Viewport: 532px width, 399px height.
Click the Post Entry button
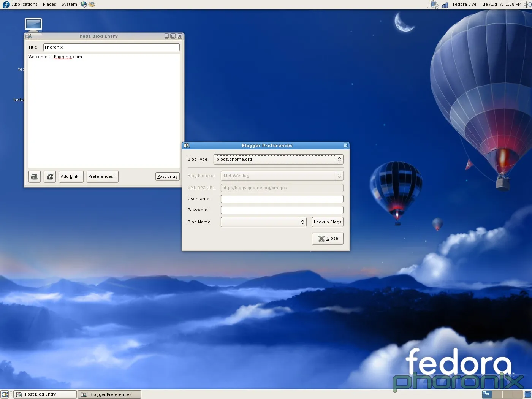(x=168, y=176)
